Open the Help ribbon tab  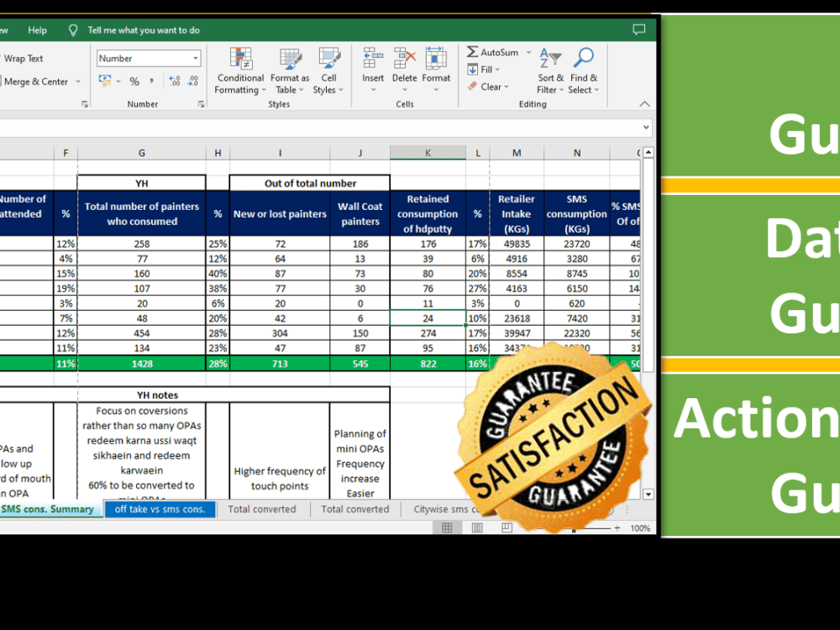38,30
